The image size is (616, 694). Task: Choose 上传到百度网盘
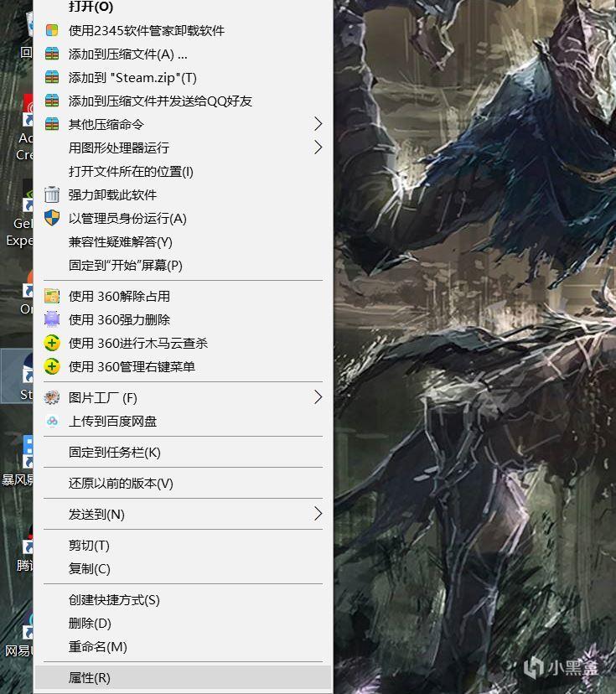click(183, 421)
